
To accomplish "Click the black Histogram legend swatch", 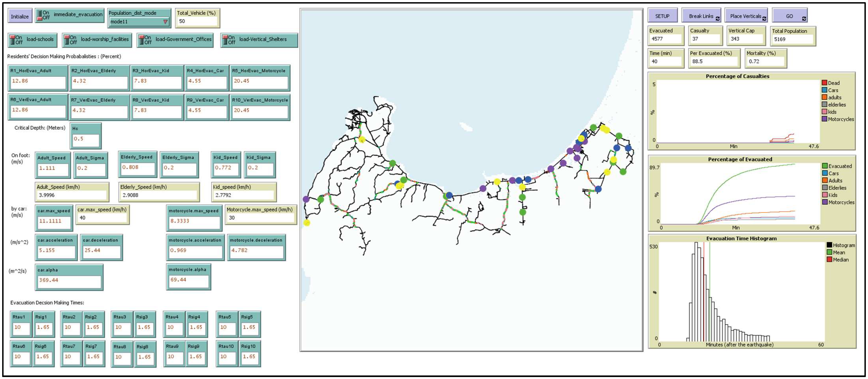I will pos(829,245).
